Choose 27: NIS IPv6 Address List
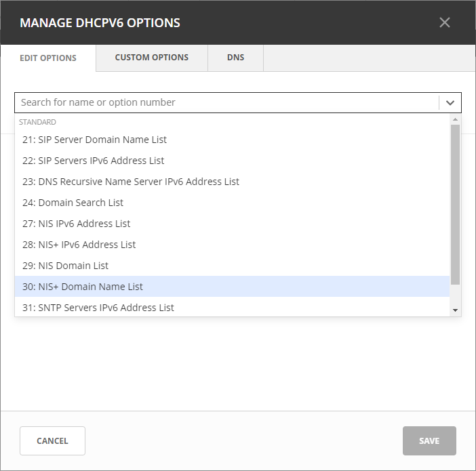Image resolution: width=476 pixels, height=471 pixels. pyautogui.click(x=76, y=224)
